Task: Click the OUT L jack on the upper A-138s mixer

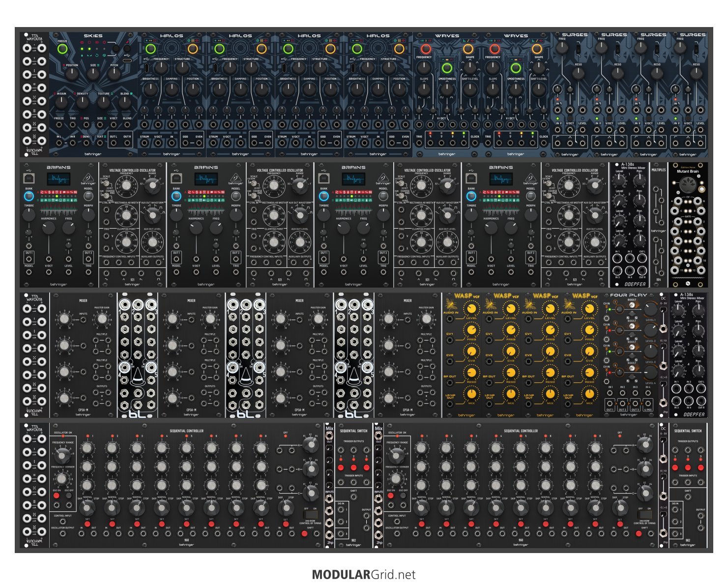Action: (x=642, y=258)
